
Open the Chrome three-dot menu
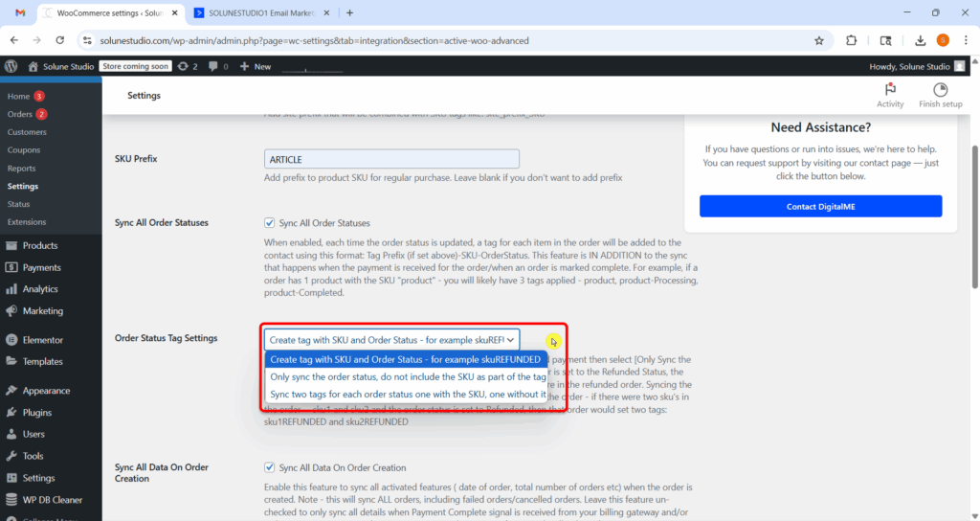[x=966, y=40]
